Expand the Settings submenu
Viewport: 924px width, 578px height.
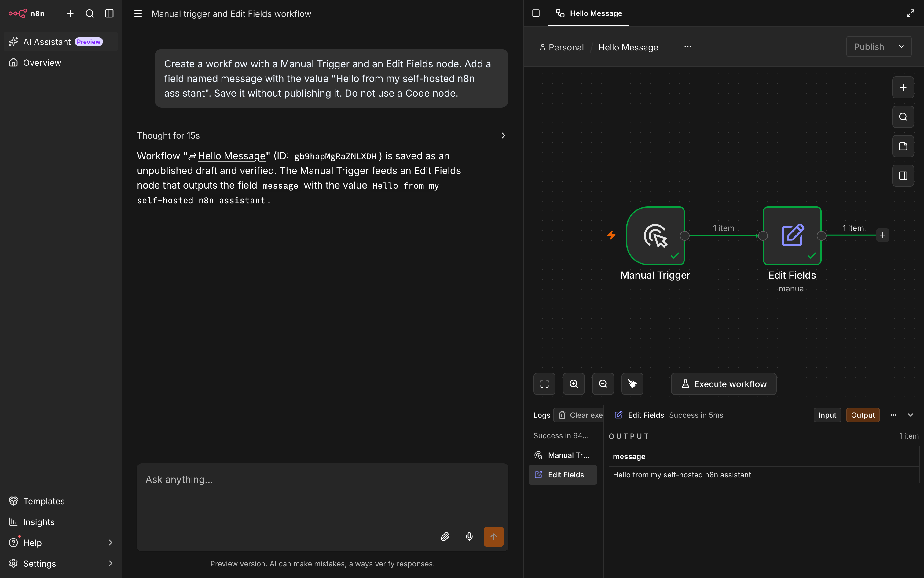[x=61, y=563]
